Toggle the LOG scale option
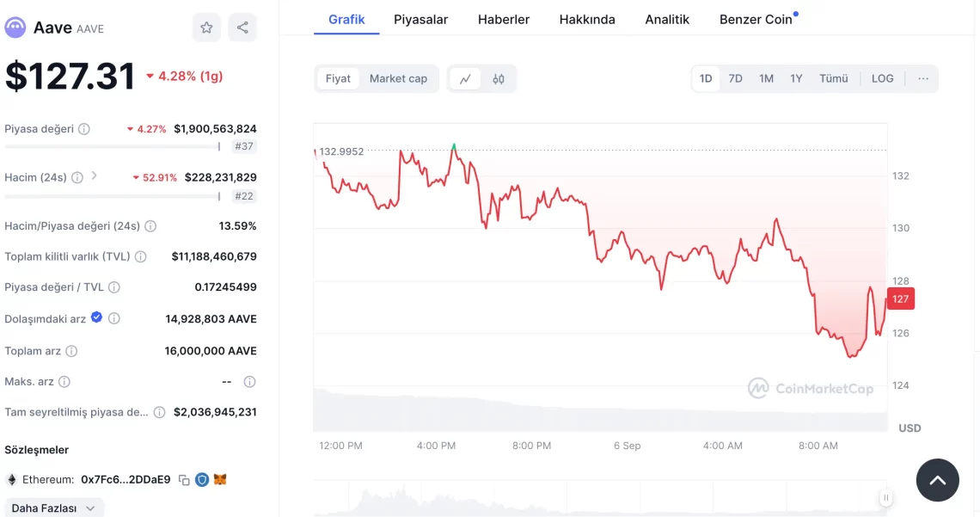The height and width of the screenshot is (517, 980). [x=882, y=78]
